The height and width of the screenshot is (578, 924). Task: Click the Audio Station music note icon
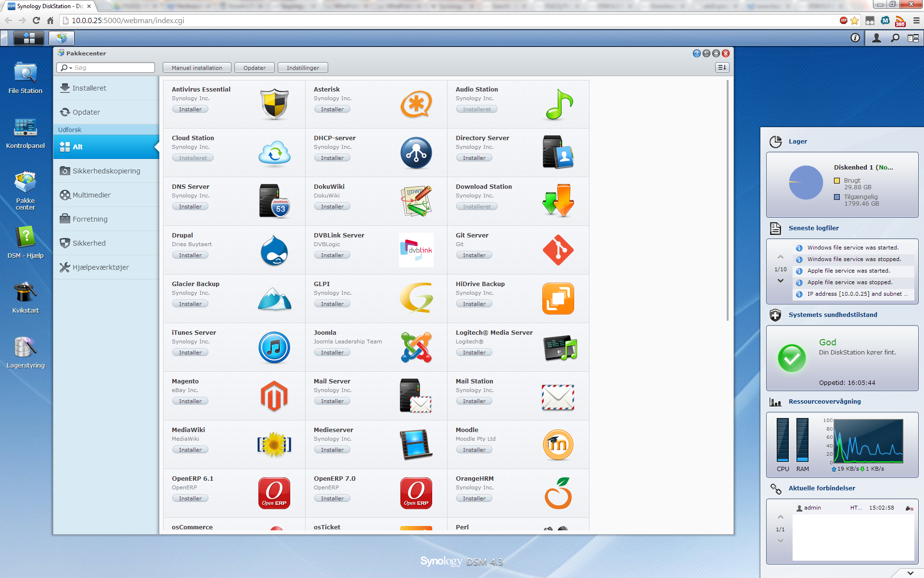[559, 104]
